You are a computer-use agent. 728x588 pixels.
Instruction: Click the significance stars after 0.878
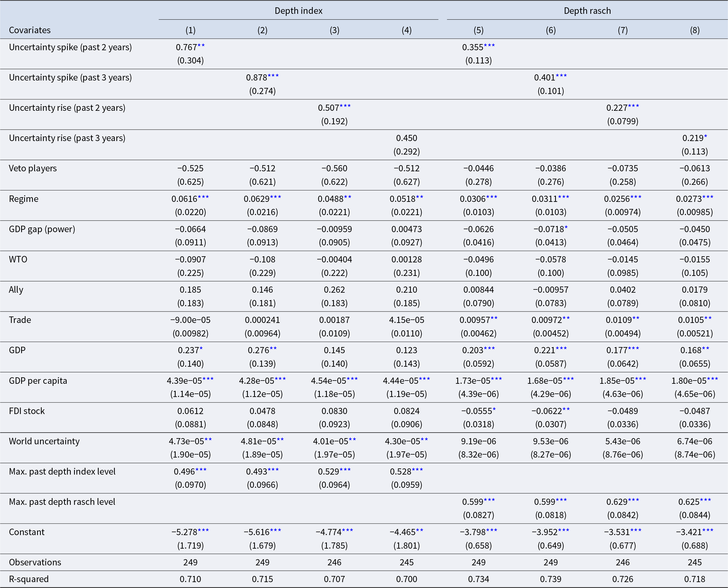(273, 76)
